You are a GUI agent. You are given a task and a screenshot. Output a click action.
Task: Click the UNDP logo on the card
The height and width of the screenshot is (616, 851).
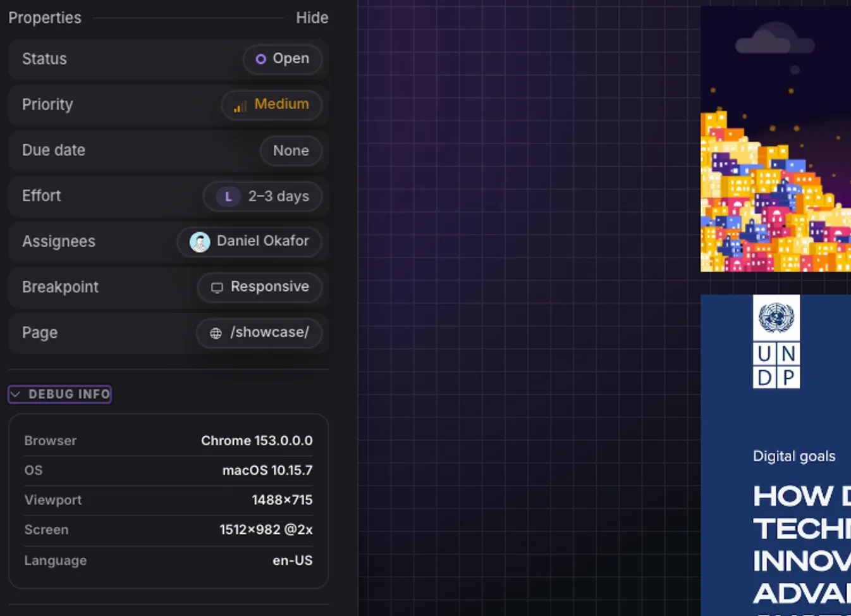click(x=776, y=342)
